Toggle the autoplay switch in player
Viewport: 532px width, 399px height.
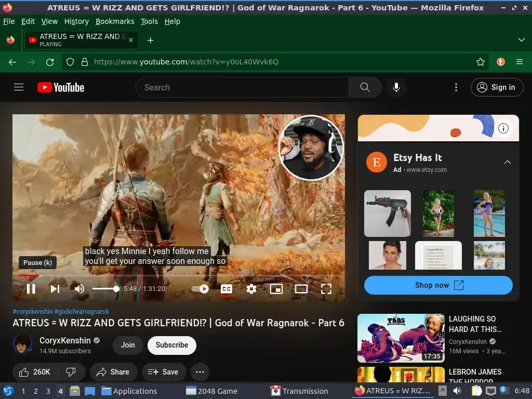tap(200, 289)
